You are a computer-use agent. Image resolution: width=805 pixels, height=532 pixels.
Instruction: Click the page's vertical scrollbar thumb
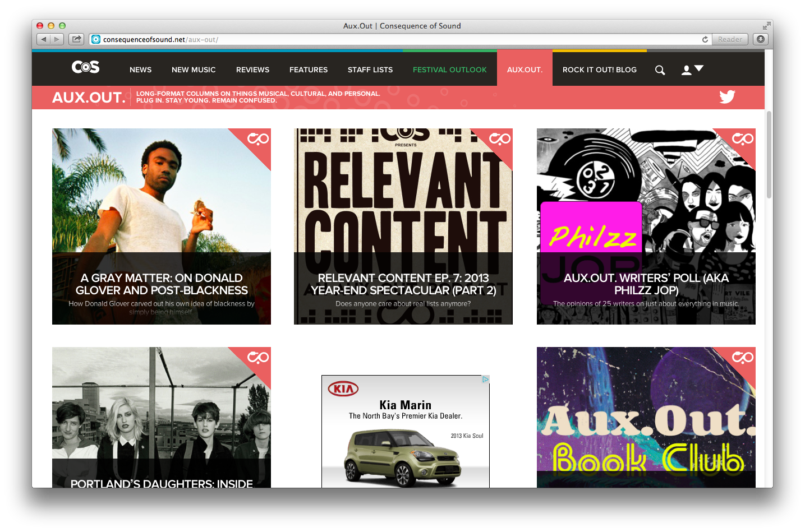click(x=769, y=154)
